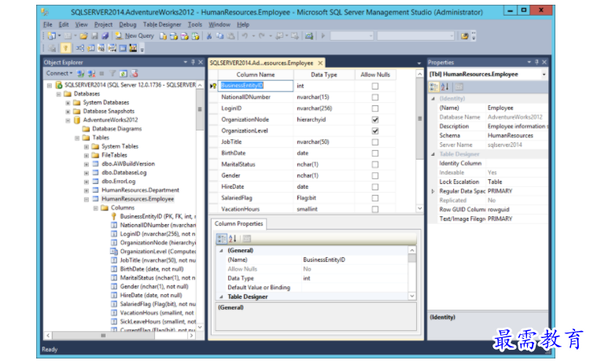This screenshot has width=590, height=364.
Task: Toggle Allow Nulls for SalariedFlag
Action: click(x=375, y=198)
